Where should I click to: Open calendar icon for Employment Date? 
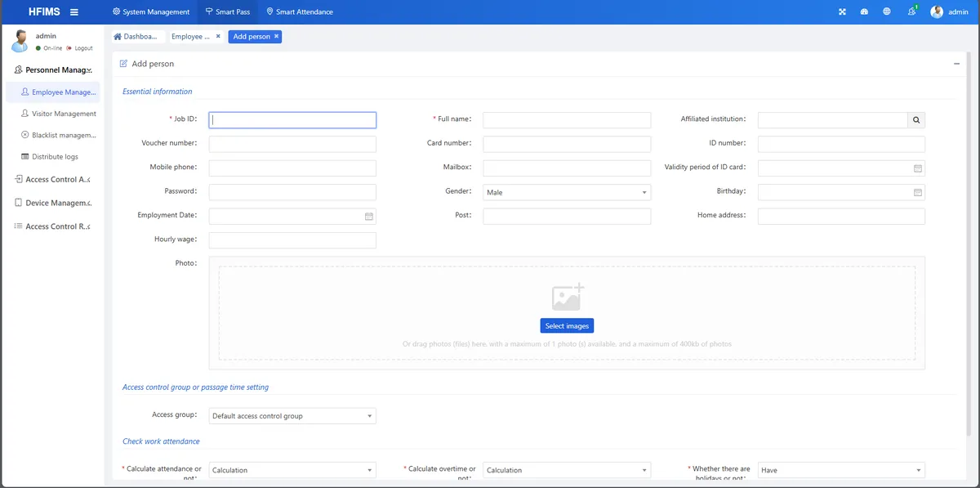coord(368,217)
